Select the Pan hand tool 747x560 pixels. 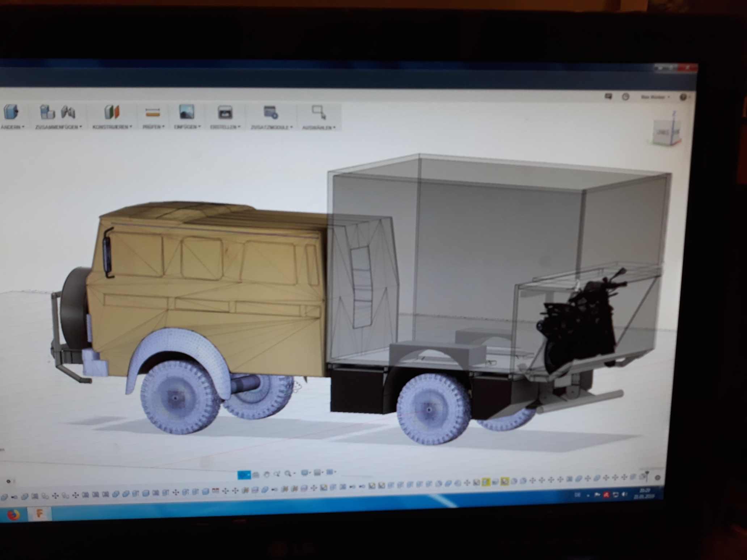coord(267,474)
